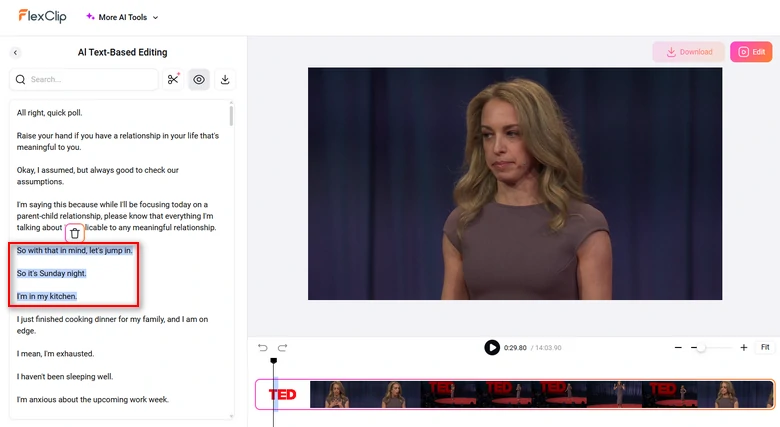The width and height of the screenshot is (780, 427).
Task: Select the sentence "I just finished cooking dinner"
Action: 112,325
